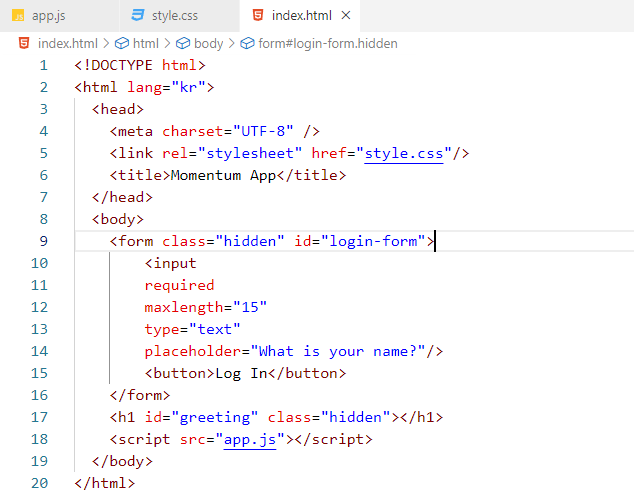The image size is (634, 499).
Task: Click line number 1 in the gutter
Action: [44, 65]
